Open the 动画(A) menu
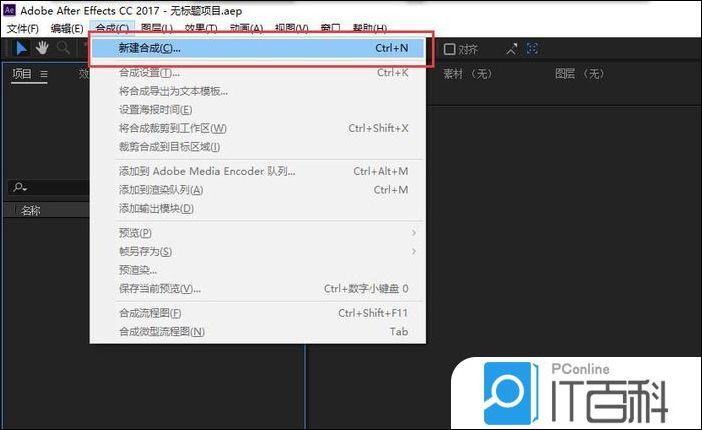The height and width of the screenshot is (430, 702). pyautogui.click(x=246, y=28)
